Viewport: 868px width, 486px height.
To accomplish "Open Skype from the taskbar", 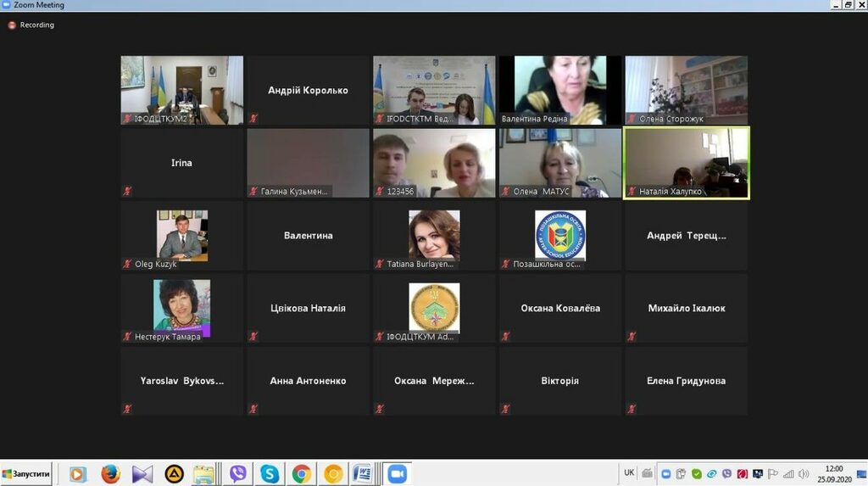I will tap(270, 473).
